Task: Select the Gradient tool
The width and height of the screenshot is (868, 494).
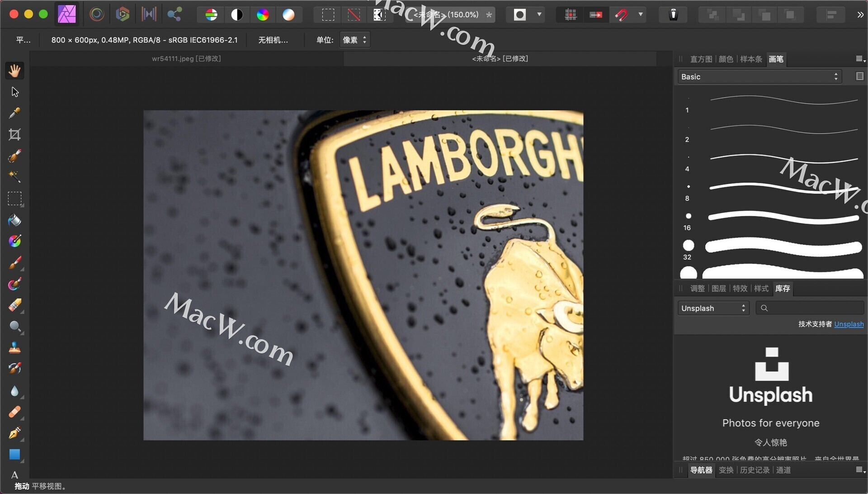Action: 14,241
